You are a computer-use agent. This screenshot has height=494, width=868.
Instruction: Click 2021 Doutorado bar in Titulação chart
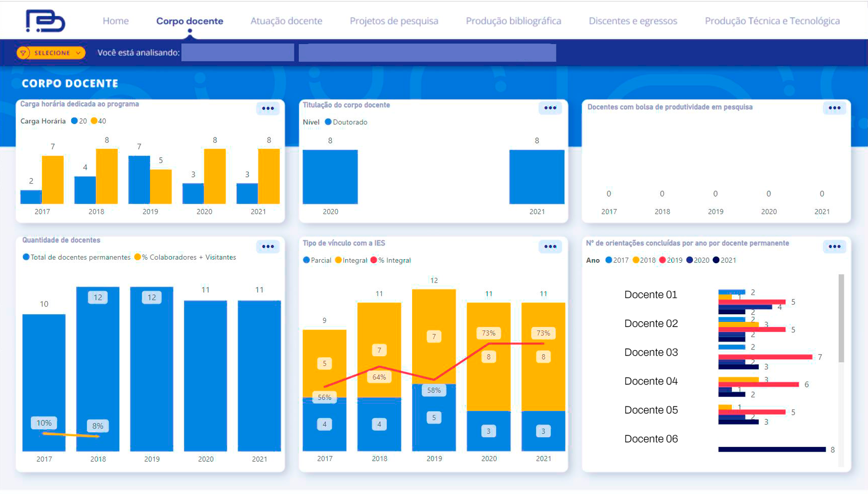pyautogui.click(x=537, y=177)
